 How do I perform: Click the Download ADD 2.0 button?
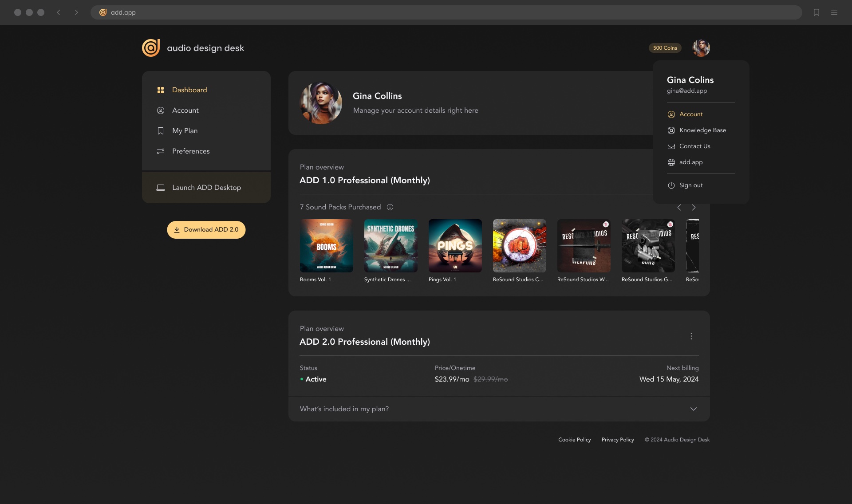coord(206,230)
